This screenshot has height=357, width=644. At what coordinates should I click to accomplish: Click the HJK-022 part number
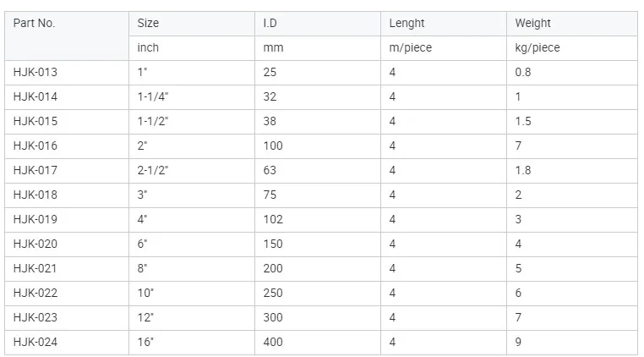(x=35, y=294)
